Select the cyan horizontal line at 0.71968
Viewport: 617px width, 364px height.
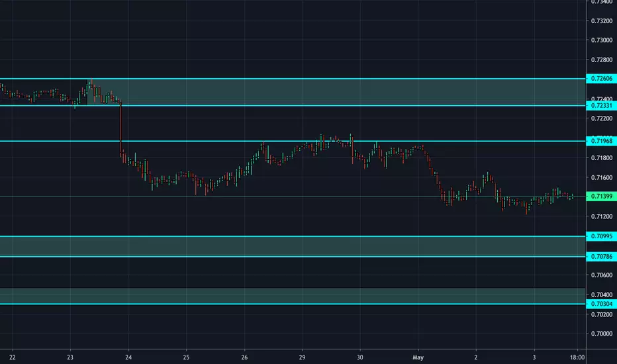point(293,141)
